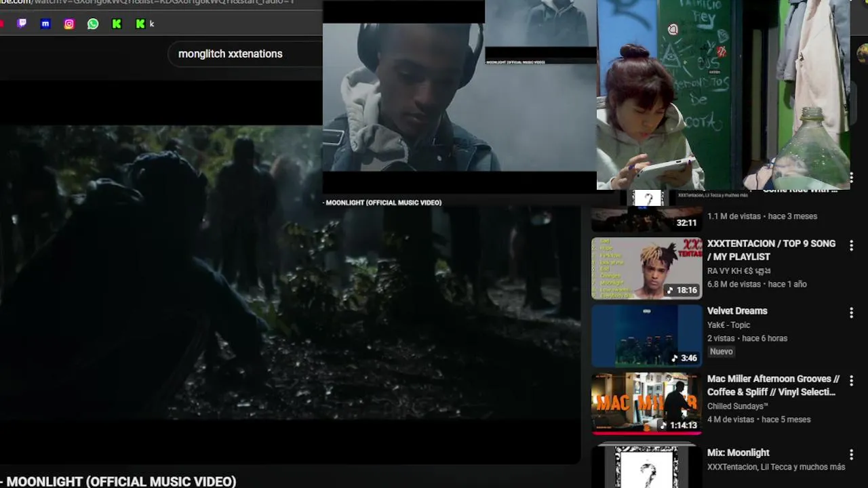
Task: Open the blue 'm' bookmark icon
Action: (45, 24)
